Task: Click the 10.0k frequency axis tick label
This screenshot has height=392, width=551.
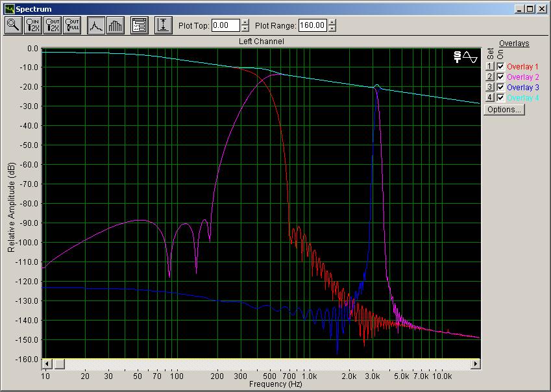Action: [x=442, y=376]
